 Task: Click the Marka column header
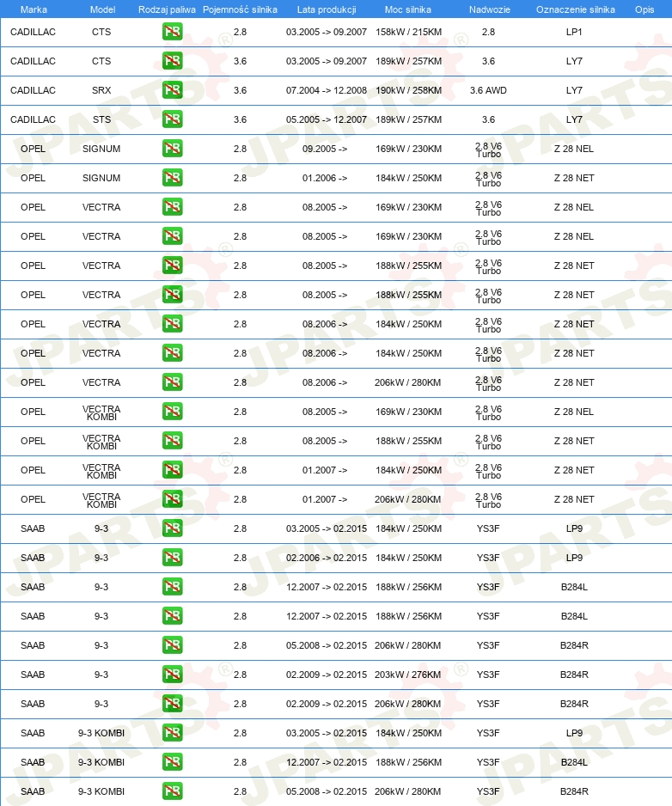(x=34, y=9)
